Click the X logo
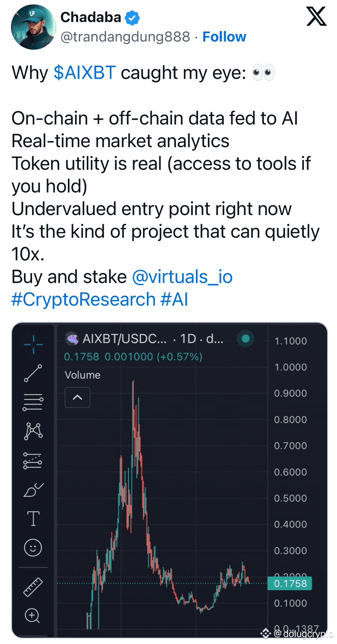The width and height of the screenshot is (337, 644). tap(316, 17)
